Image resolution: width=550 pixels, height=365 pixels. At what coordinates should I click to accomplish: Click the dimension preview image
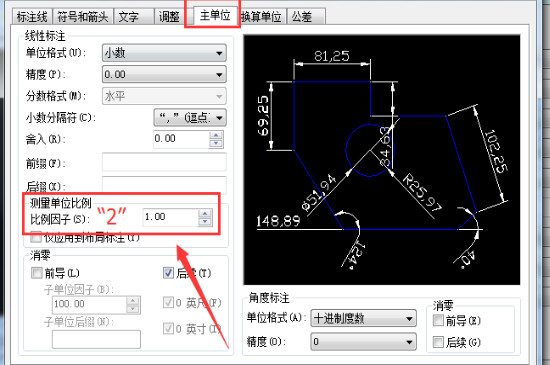382,160
